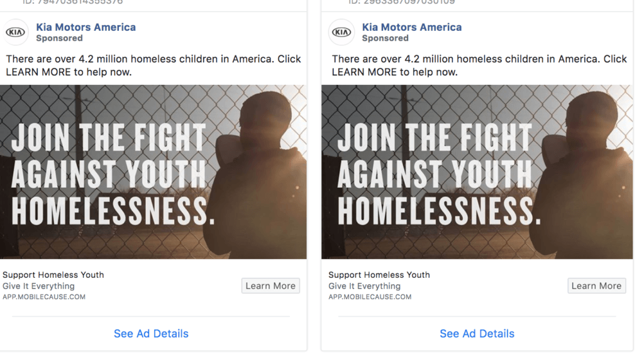Open Kia Motors America page from left ad
Image resolution: width=644 pixels, height=357 pixels.
tap(86, 27)
